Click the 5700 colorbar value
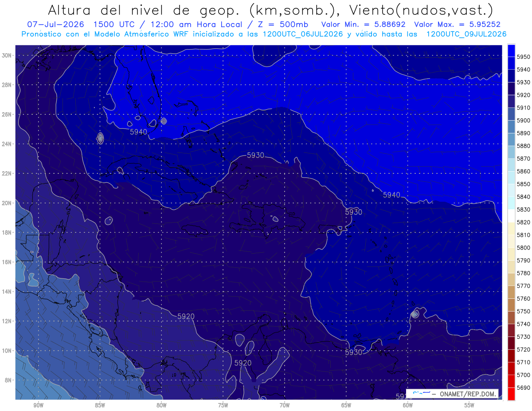Viewport: 532px width, 411px height. point(524,375)
